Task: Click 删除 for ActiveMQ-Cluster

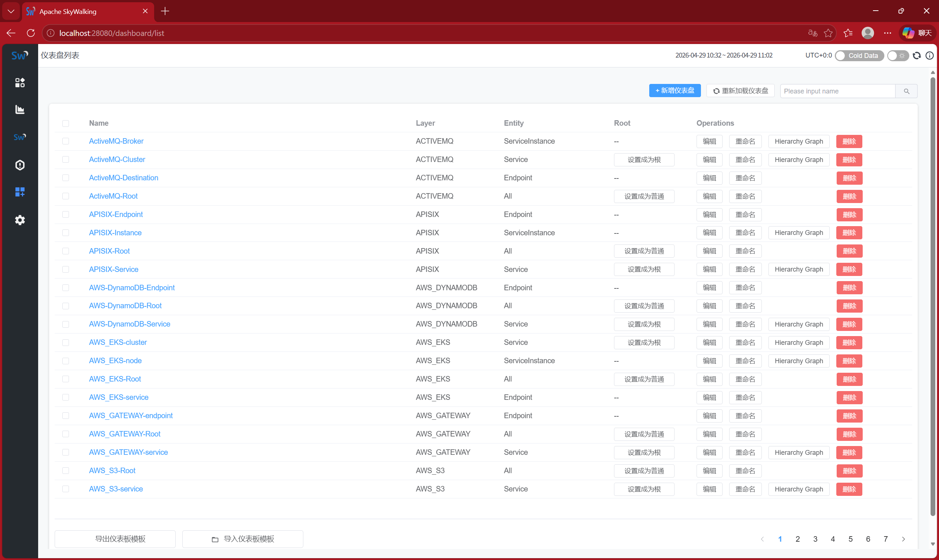Action: [850, 160]
